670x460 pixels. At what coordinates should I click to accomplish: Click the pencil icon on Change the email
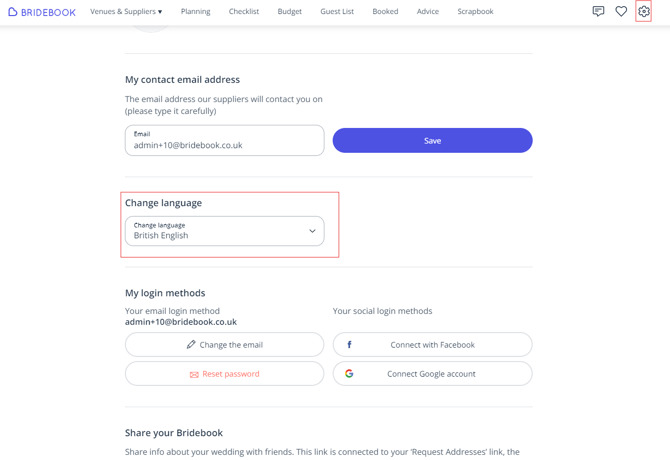point(191,345)
